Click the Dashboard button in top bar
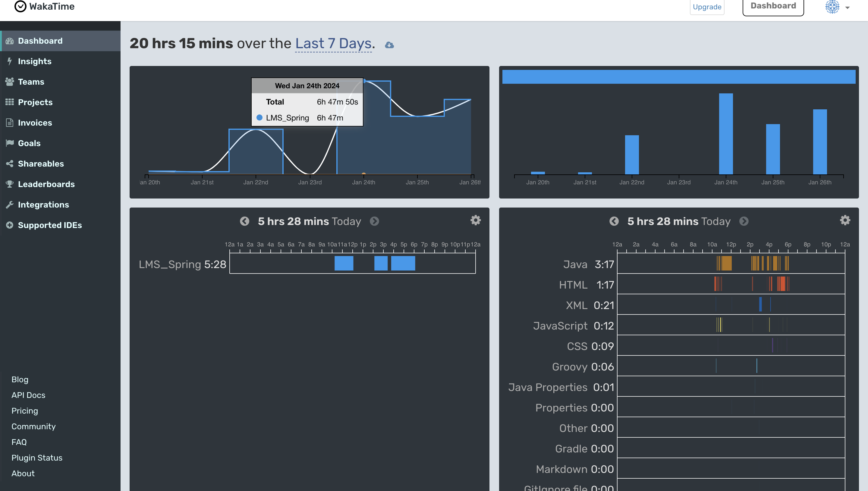 pyautogui.click(x=773, y=6)
